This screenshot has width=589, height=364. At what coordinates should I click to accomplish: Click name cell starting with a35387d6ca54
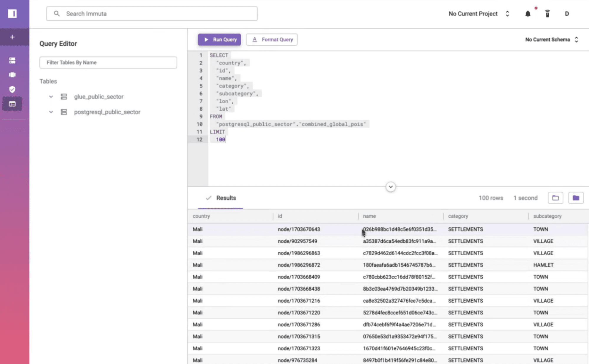click(399, 241)
